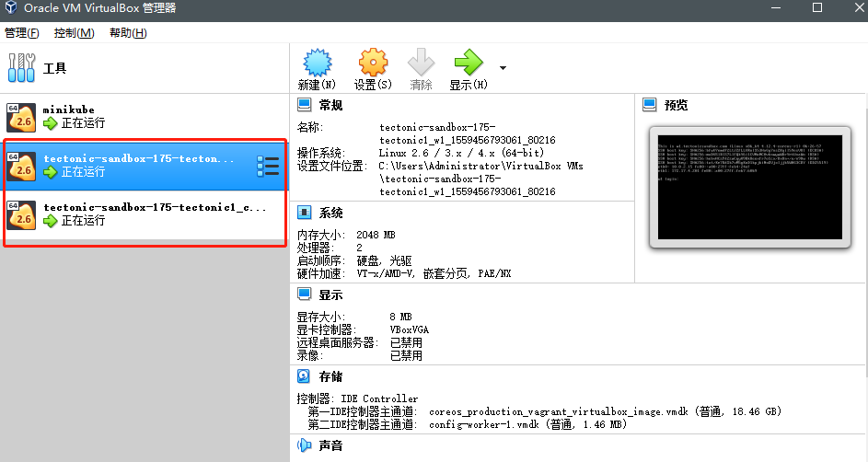Image resolution: width=868 pixels, height=462 pixels.
Task: Click running status arrow of tectonic1_c VM
Action: click(51, 221)
